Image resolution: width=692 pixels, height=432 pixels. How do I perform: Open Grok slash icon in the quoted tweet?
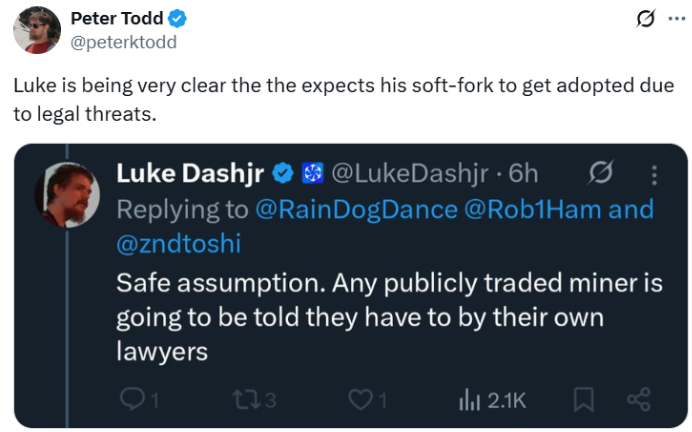601,172
